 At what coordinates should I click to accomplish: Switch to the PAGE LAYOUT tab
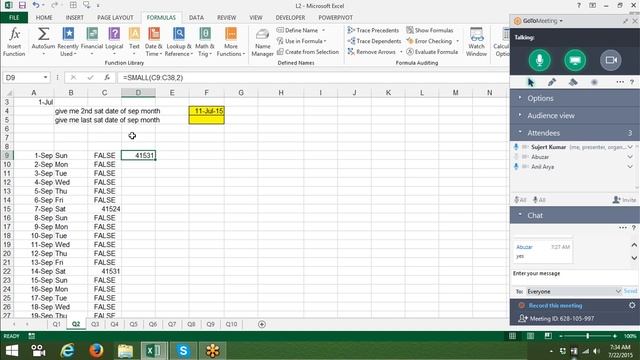(115, 18)
